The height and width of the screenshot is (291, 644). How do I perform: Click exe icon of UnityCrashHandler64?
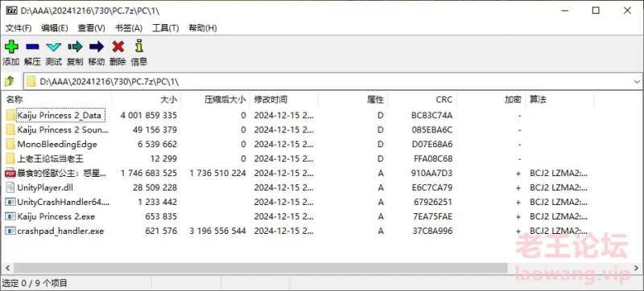(10, 202)
